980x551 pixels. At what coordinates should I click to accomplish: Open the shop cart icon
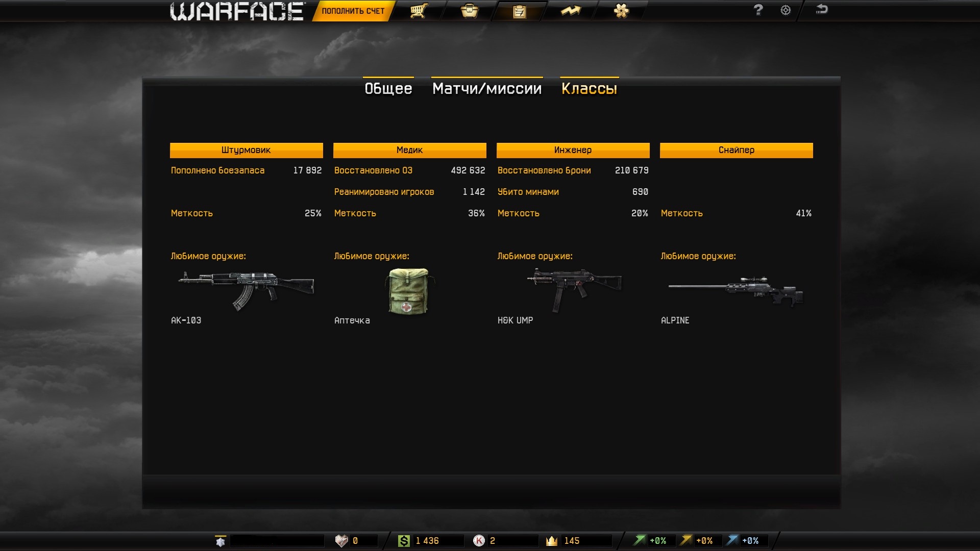point(419,11)
